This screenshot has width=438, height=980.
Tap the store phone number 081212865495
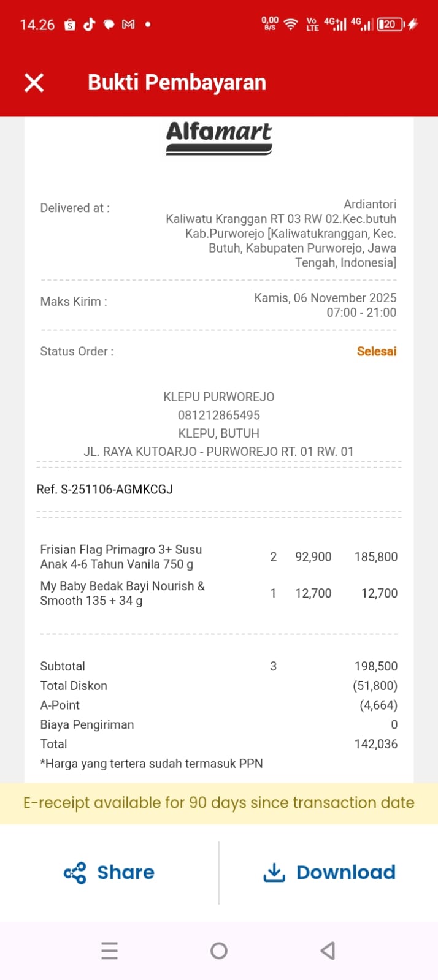[219, 415]
